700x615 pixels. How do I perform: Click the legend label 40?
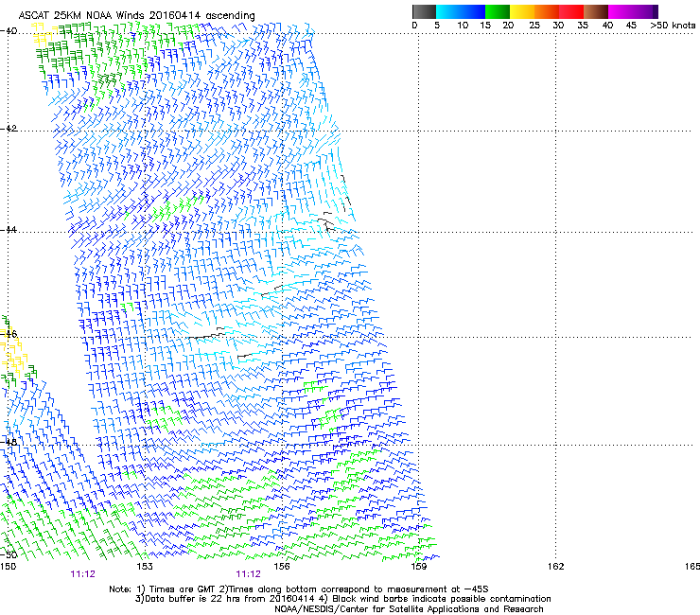607,26
